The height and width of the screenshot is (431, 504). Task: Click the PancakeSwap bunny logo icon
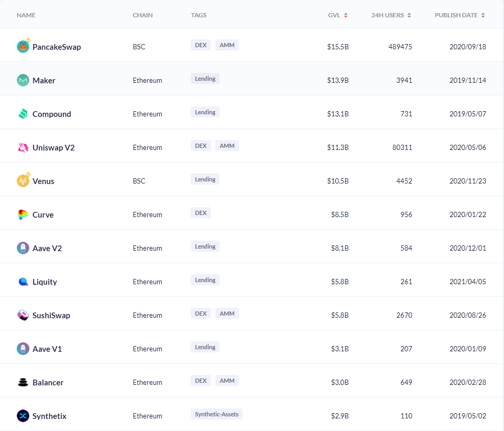pyautogui.click(x=23, y=47)
